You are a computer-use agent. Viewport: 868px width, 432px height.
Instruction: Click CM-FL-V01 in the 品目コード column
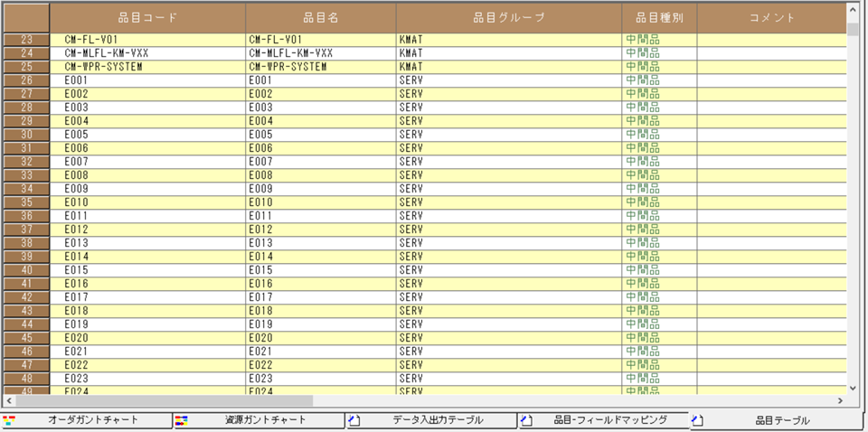[x=147, y=40]
